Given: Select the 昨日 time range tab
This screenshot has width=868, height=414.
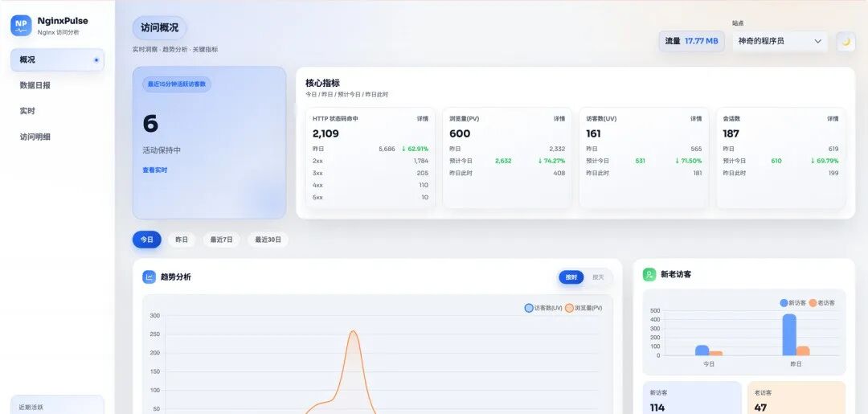Looking at the screenshot, I should point(182,240).
